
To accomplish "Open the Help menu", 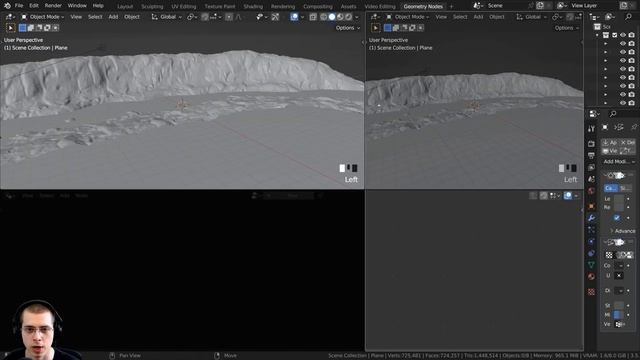I will tap(98, 6).
